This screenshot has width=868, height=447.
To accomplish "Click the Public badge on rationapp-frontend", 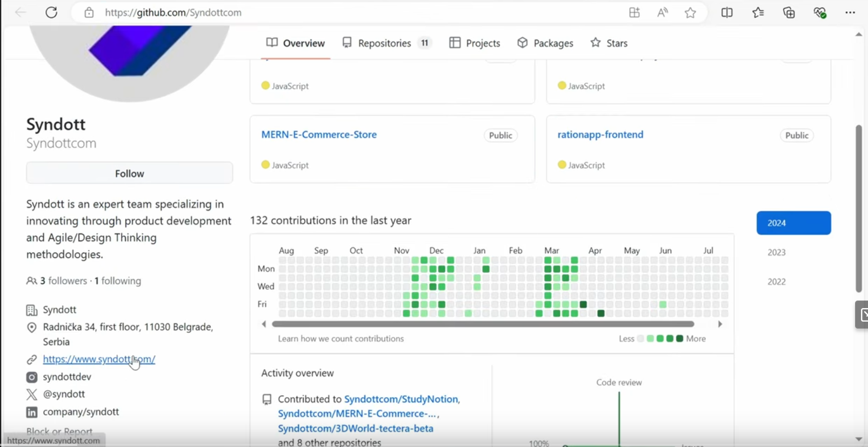I will pyautogui.click(x=797, y=136).
